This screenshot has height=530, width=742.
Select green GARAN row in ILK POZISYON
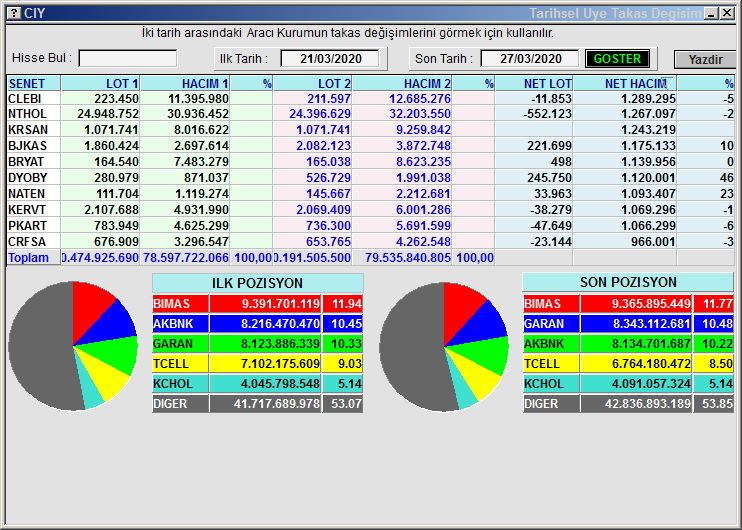[257, 344]
